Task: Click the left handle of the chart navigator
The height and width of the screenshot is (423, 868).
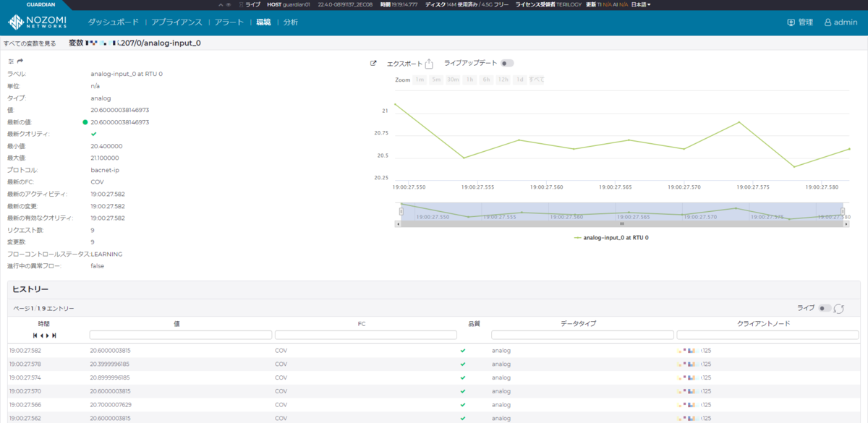Action: coord(401,211)
